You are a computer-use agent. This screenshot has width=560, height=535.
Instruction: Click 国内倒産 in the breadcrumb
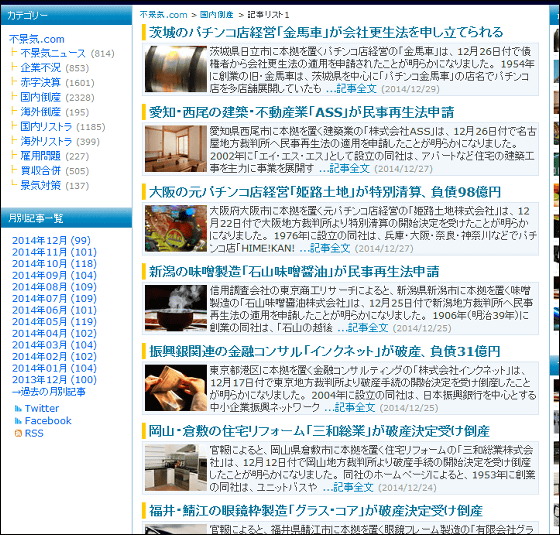pyautogui.click(x=216, y=15)
